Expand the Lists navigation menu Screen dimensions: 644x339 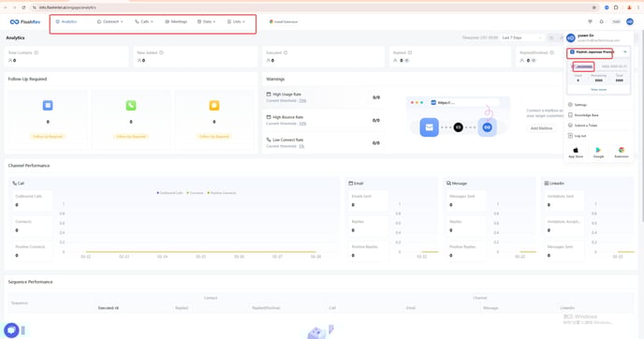point(236,22)
